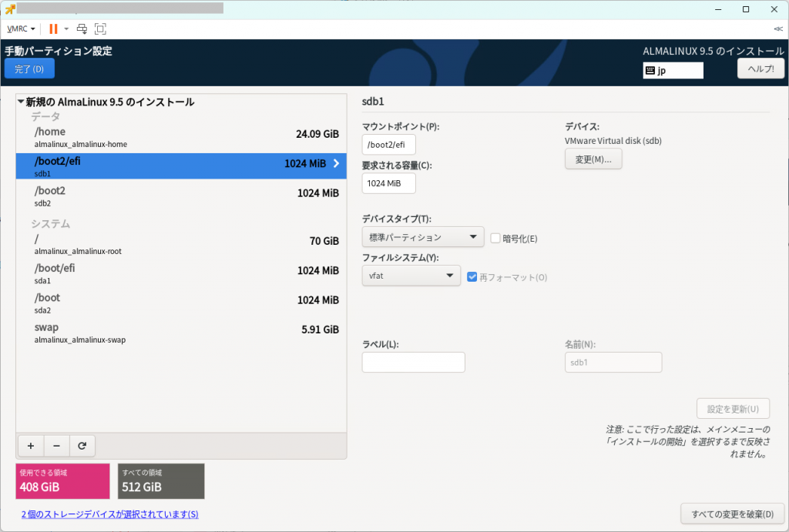Reload storage configuration from disk
Viewport: 789px width, 532px height.
tap(82, 446)
